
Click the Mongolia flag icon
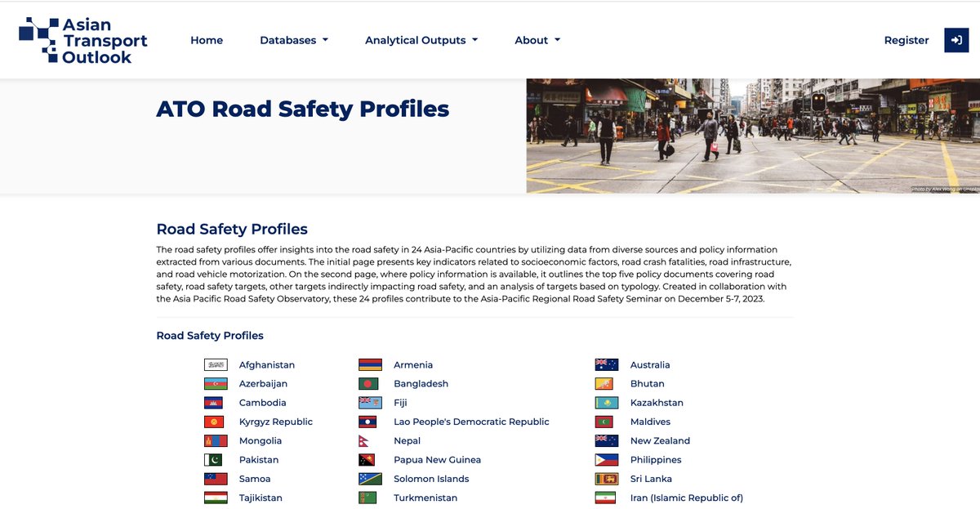[216, 441]
